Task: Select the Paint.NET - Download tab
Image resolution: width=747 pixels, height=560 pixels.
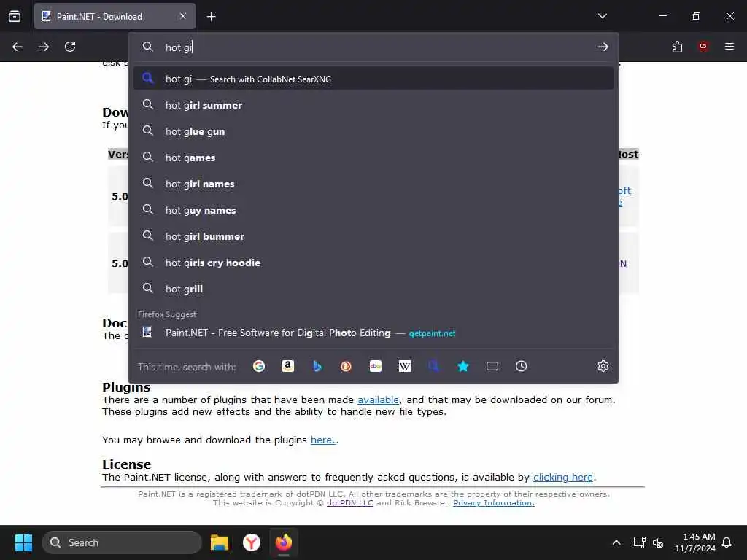Action: (115, 16)
